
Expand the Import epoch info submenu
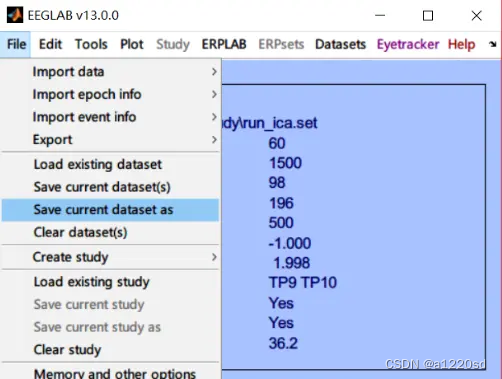110,94
